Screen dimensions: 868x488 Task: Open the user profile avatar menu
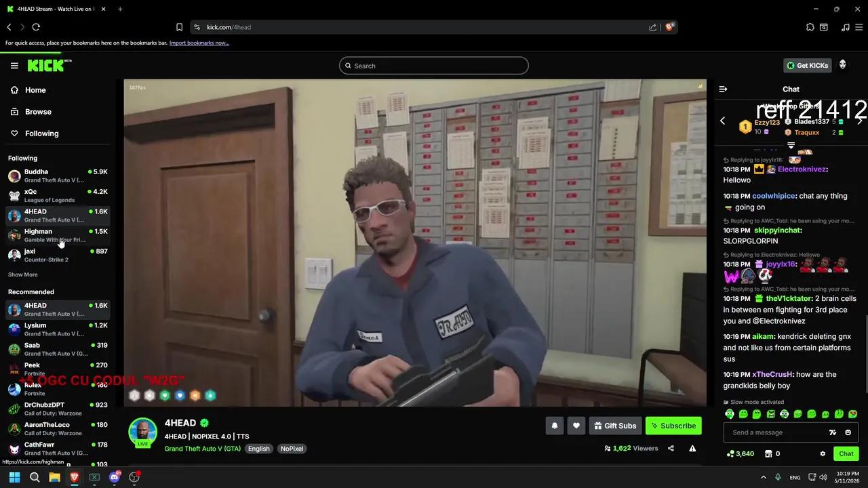pyautogui.click(x=843, y=65)
